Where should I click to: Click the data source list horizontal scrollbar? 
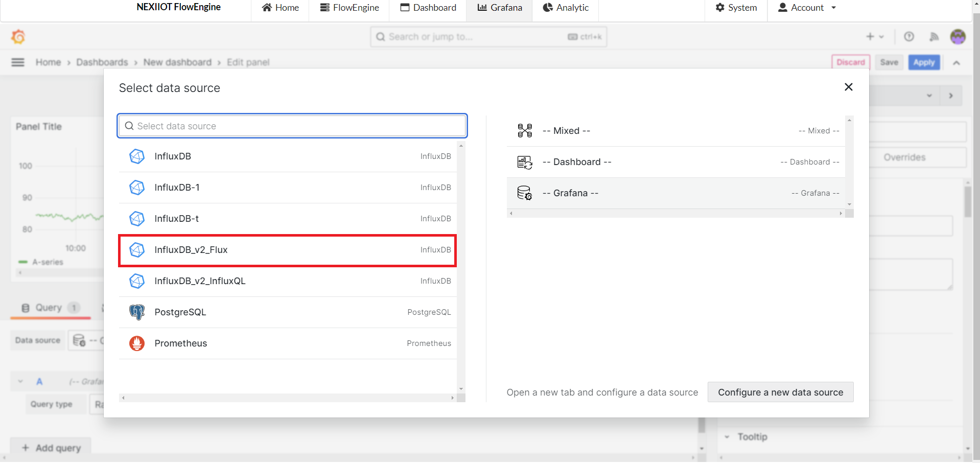coord(288,398)
